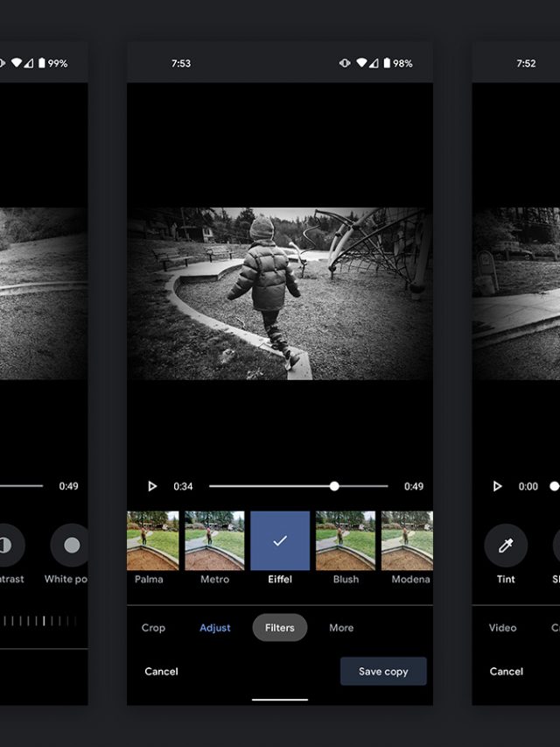Play the video at 0:34 in center screen
560x747 pixels.
(x=152, y=486)
